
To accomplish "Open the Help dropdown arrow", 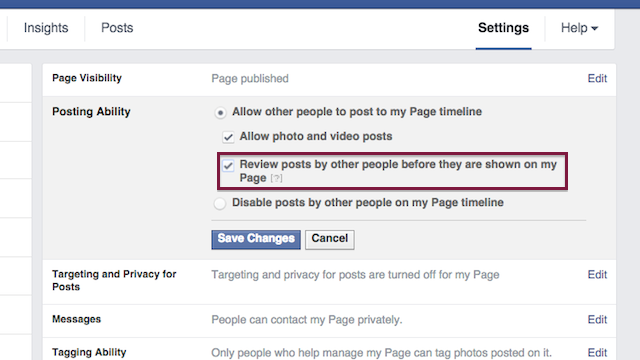I will (x=595, y=29).
